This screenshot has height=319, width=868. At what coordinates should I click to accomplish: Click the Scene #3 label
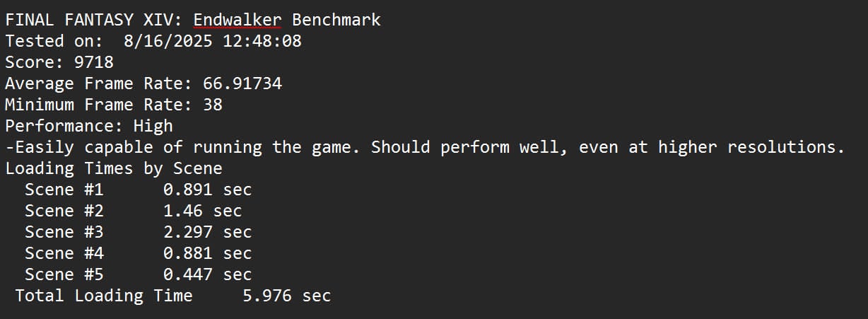64,232
